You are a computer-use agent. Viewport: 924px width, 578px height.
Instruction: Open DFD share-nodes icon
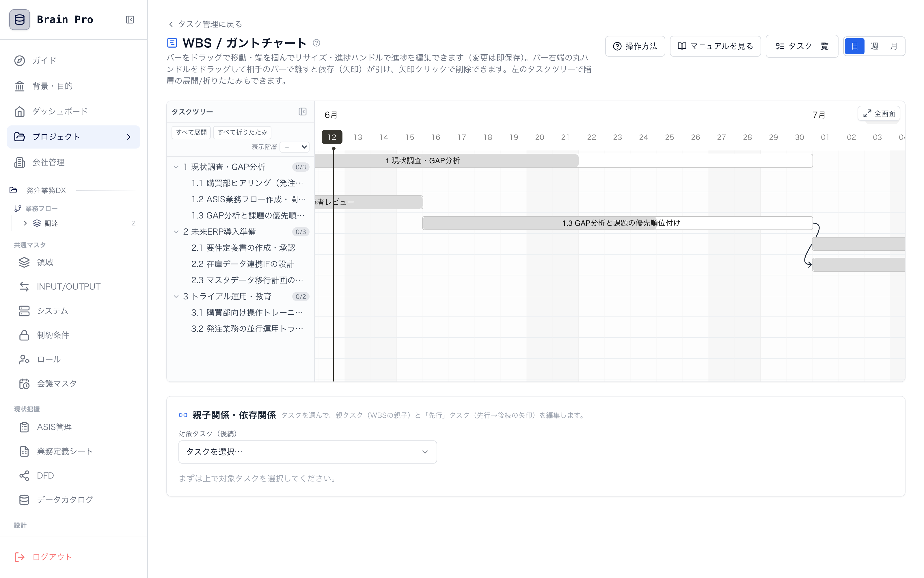tap(24, 476)
